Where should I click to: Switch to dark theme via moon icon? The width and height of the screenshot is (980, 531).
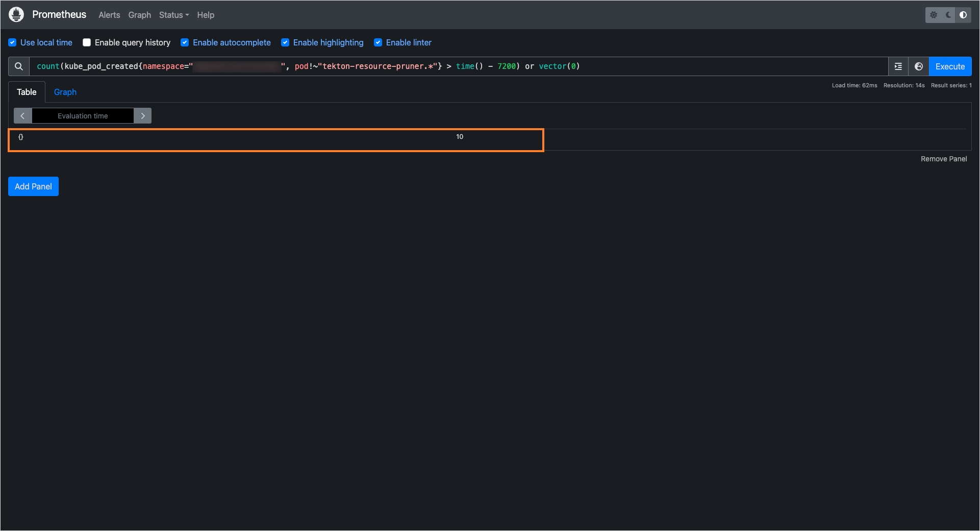click(948, 15)
